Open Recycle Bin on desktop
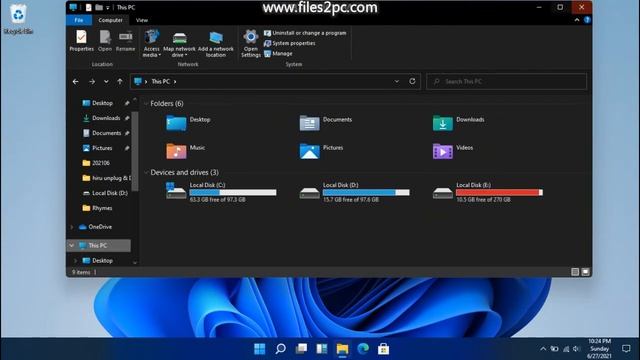The image size is (640, 360). coord(18,19)
